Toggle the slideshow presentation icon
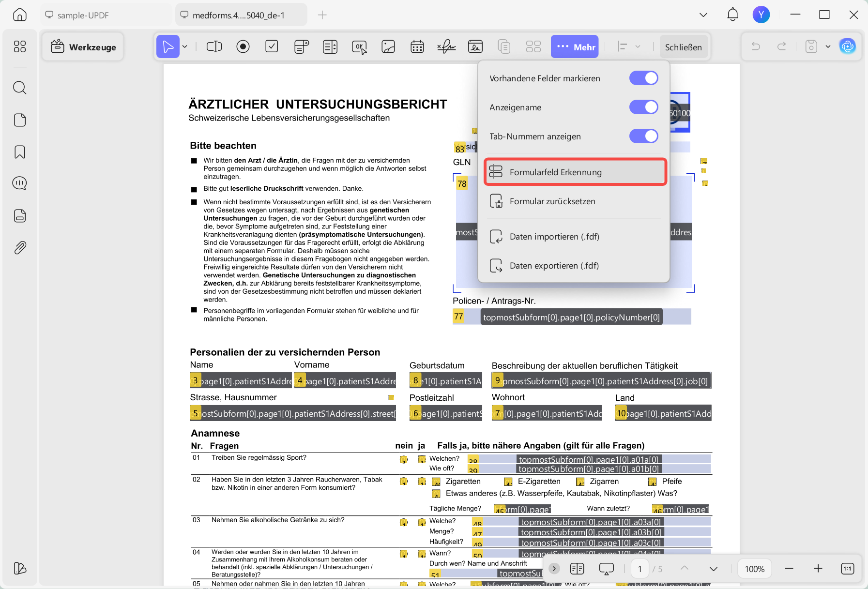This screenshot has width=868, height=589. pos(606,569)
